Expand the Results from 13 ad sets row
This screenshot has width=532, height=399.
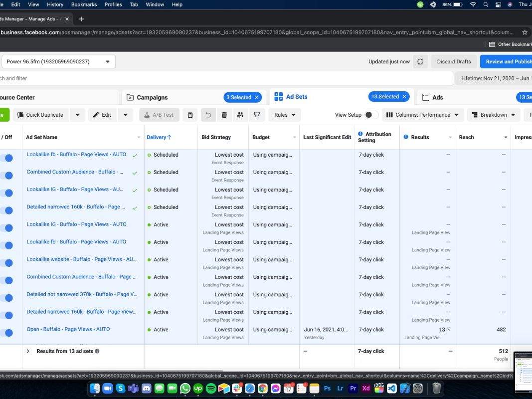(x=28, y=351)
